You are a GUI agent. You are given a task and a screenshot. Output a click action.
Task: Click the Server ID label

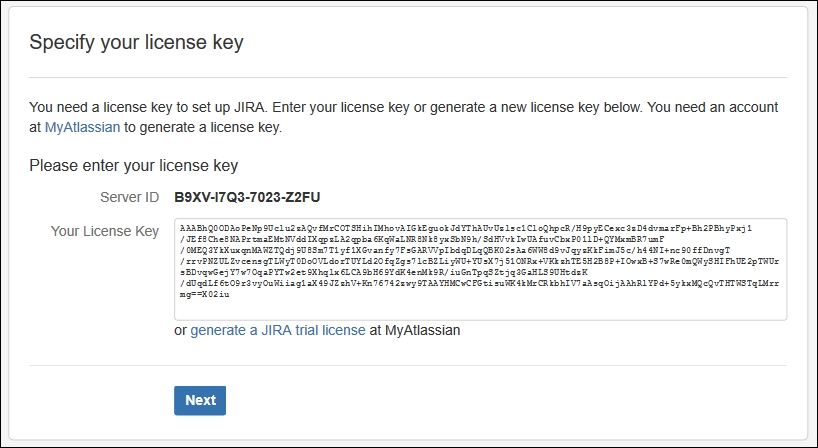point(129,197)
